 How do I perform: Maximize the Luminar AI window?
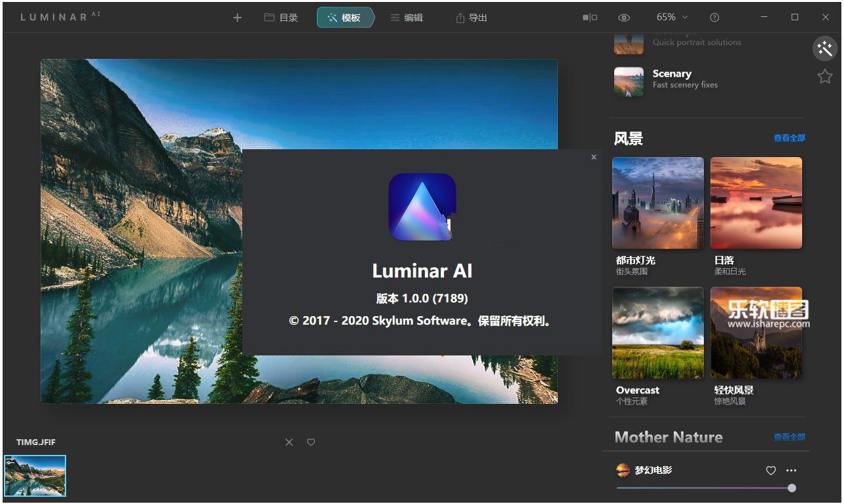[x=795, y=18]
